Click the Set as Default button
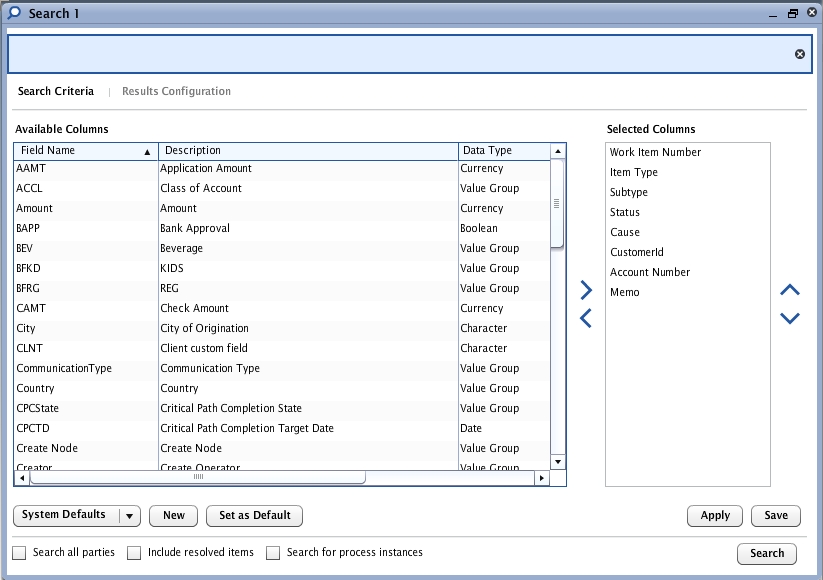The image size is (823, 580). (254, 516)
